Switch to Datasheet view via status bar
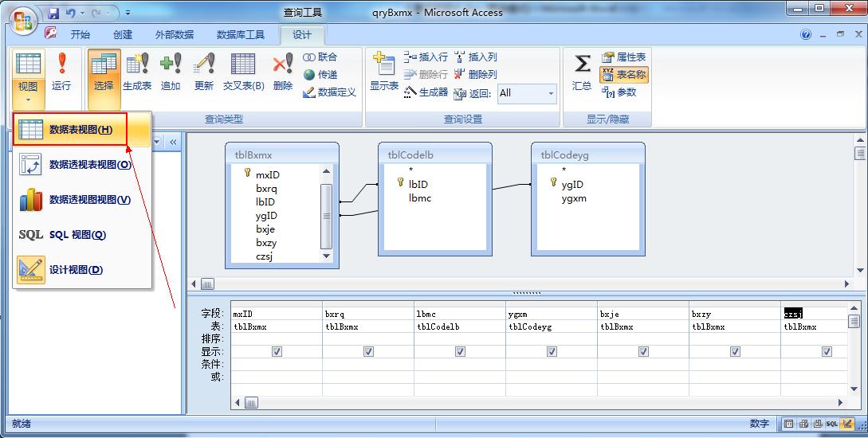868x438 pixels. (x=788, y=424)
